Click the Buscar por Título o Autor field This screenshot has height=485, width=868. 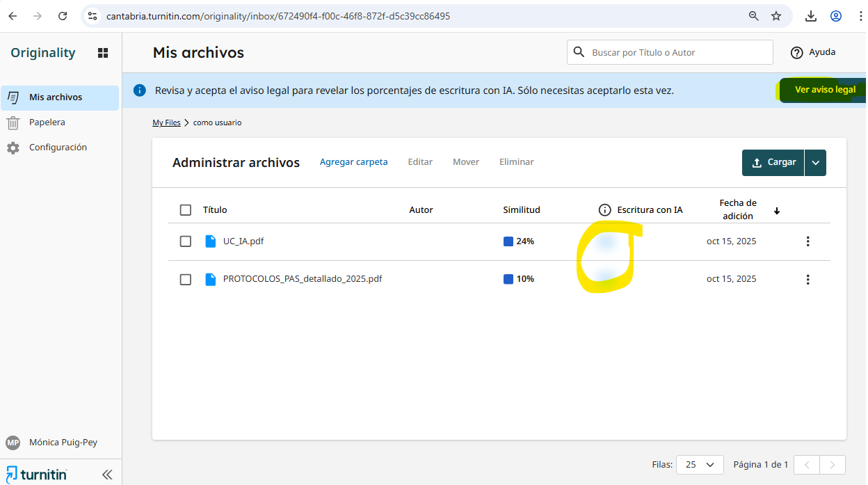tap(670, 52)
